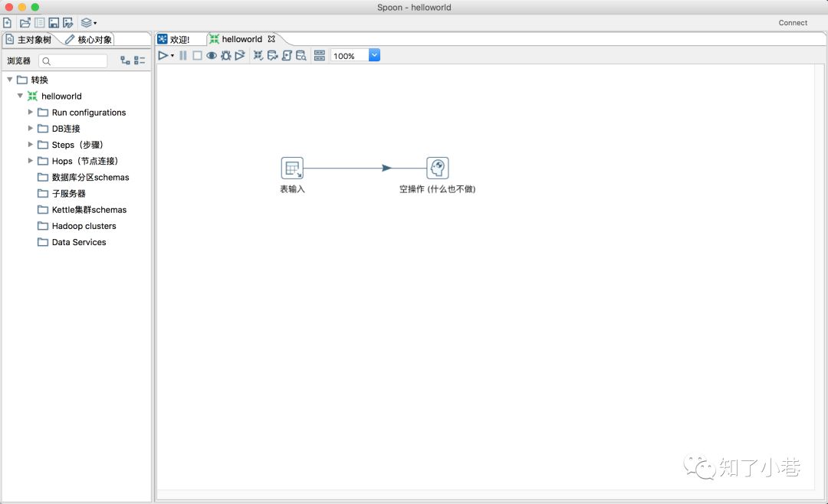Viewport: 828px width, 504px height.
Task: Click the hop arrow between the steps
Action: point(386,169)
